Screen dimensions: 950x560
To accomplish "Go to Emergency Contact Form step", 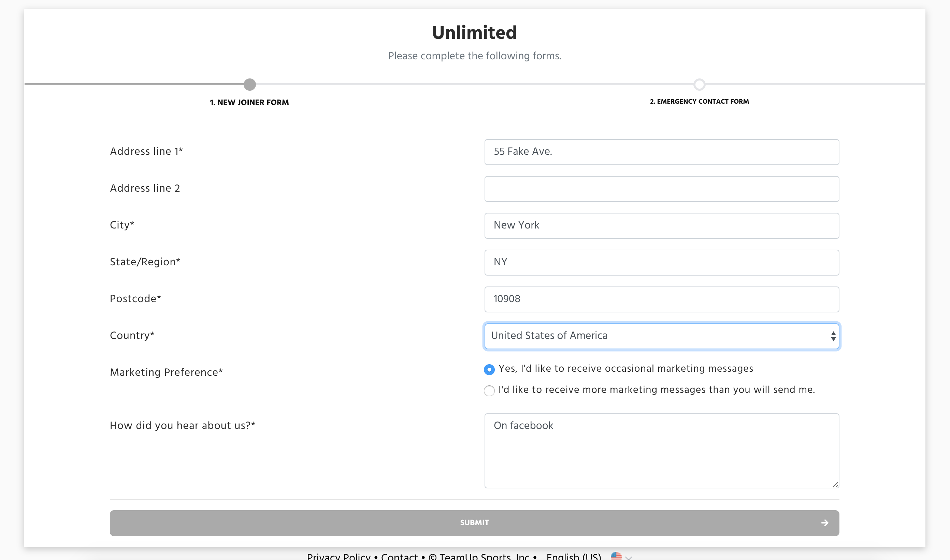I will click(699, 102).
